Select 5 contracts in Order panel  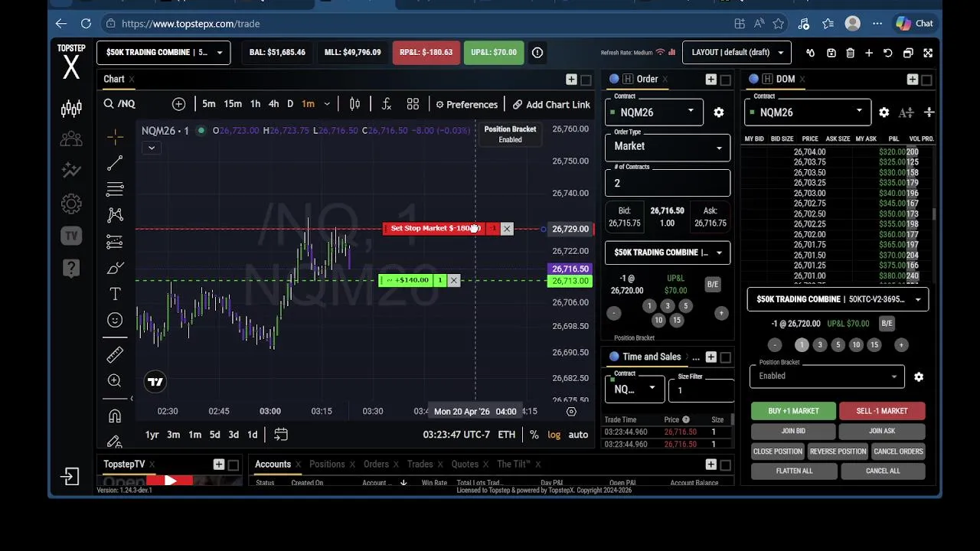tap(685, 306)
